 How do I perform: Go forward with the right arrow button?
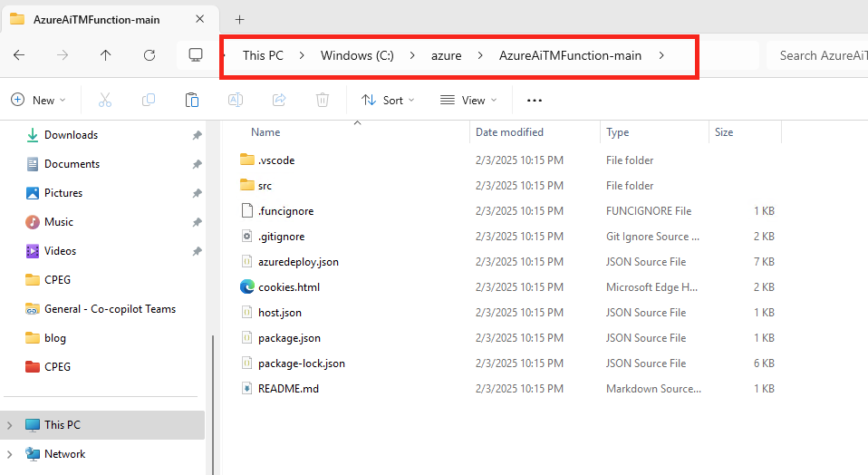(x=63, y=54)
